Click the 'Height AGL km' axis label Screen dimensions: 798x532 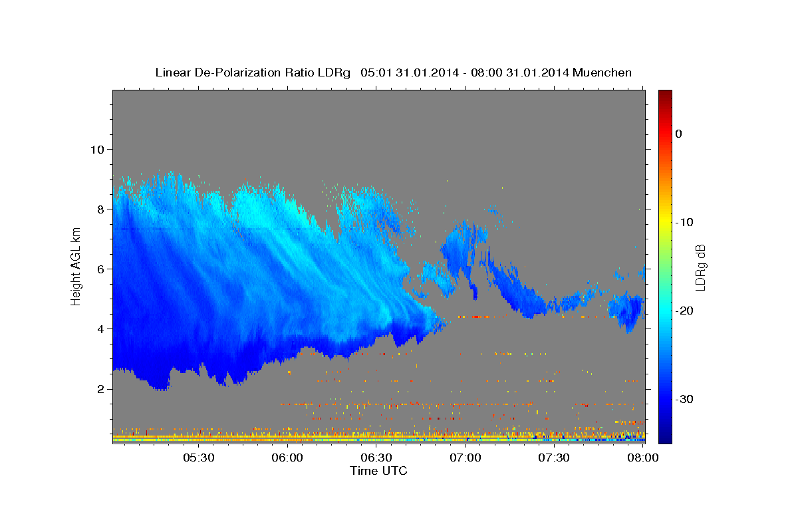point(76,266)
